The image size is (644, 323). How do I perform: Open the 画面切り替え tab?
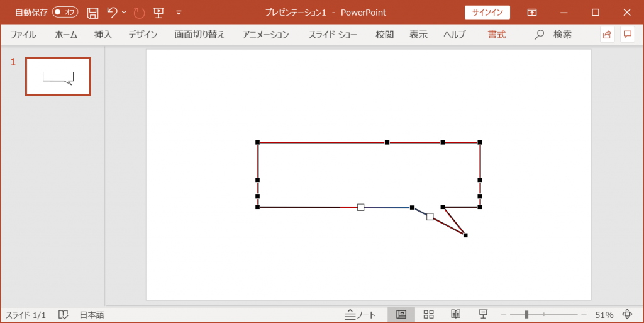[x=199, y=35]
